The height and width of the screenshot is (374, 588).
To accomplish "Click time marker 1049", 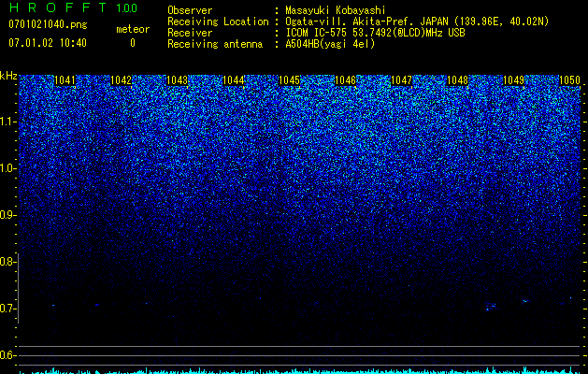I will coord(513,80).
